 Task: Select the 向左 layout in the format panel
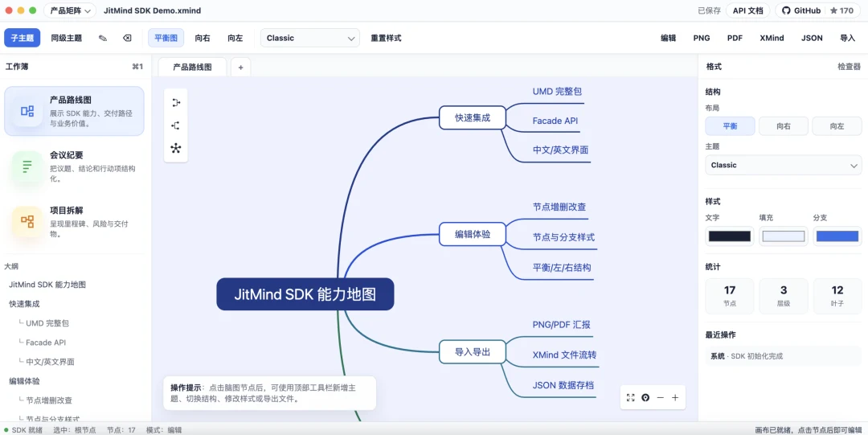click(837, 126)
